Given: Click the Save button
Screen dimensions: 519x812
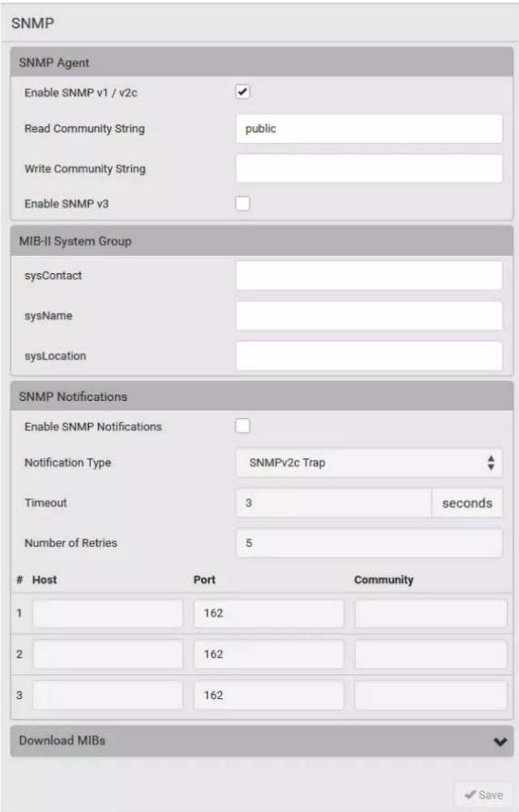Looking at the screenshot, I should coord(483,794).
